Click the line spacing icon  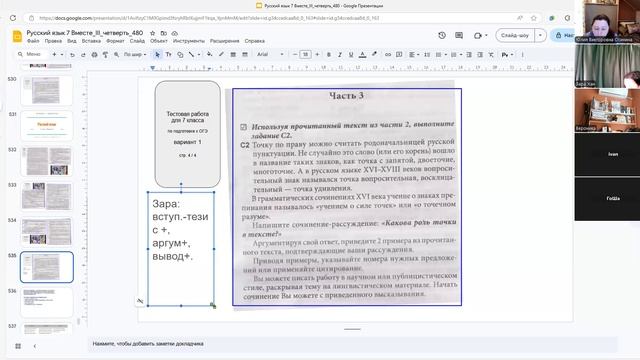427,55
